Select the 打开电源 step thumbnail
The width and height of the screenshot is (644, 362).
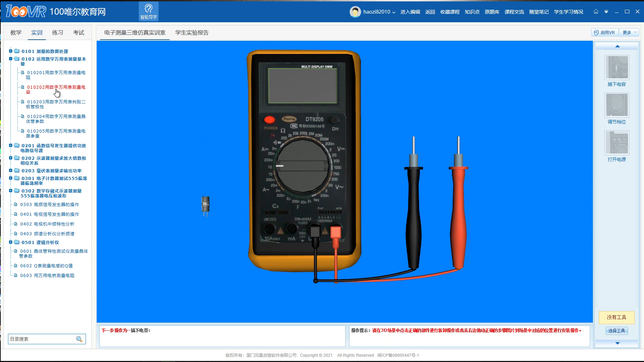click(617, 143)
